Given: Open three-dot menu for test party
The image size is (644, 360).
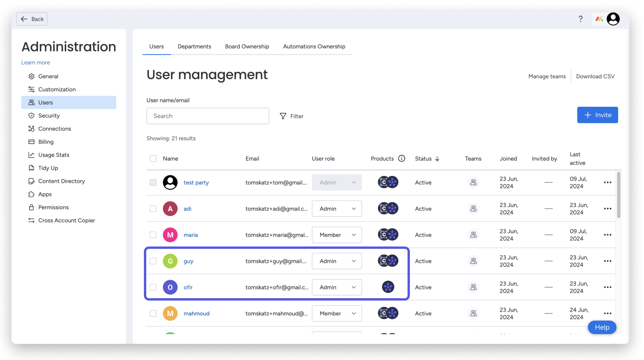Looking at the screenshot, I should coord(607,182).
